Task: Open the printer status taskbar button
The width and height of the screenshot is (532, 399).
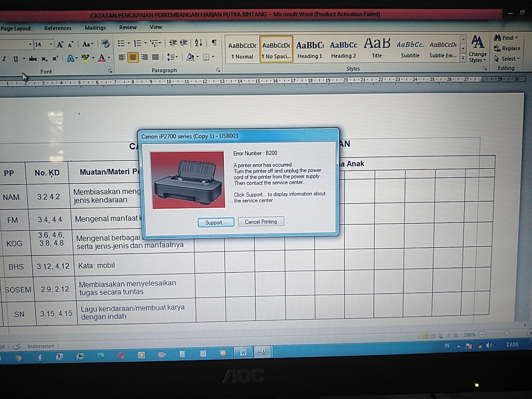Action: (x=262, y=352)
